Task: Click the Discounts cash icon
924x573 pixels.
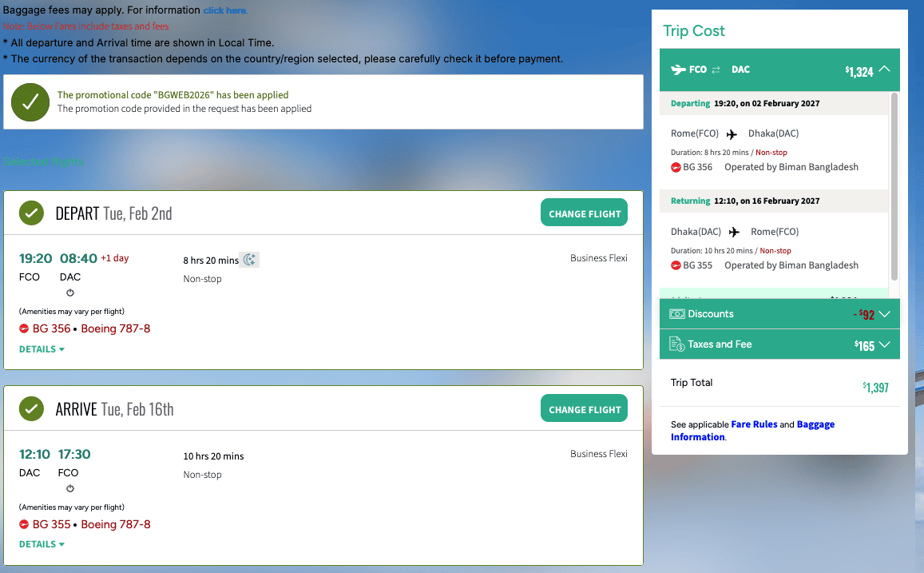Action: click(x=676, y=314)
